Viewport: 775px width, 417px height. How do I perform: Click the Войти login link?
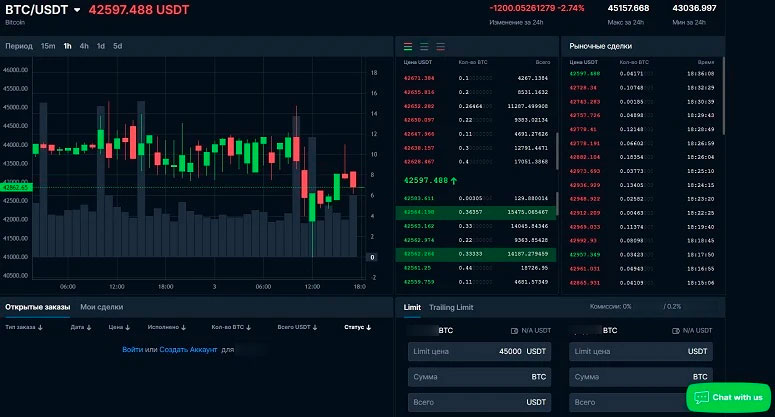click(x=132, y=349)
